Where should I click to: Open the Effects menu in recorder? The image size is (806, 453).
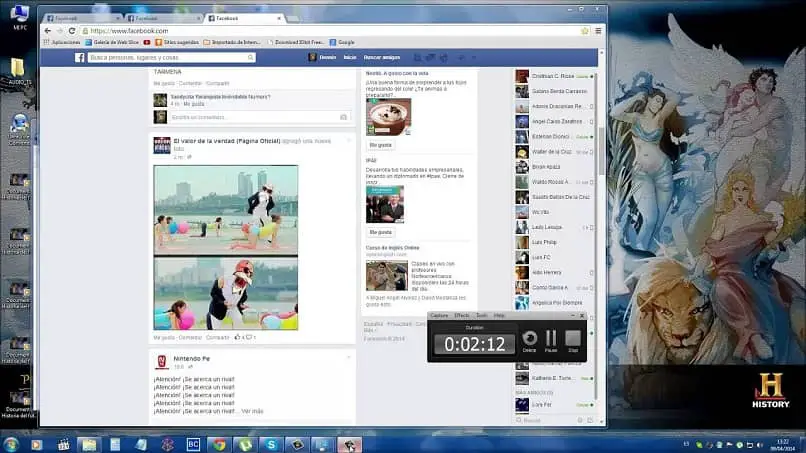461,315
